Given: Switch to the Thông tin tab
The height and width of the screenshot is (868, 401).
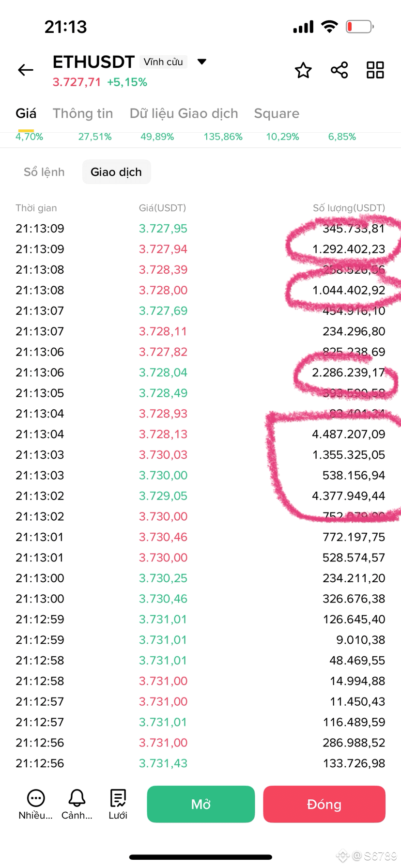Looking at the screenshot, I should pos(83,113).
